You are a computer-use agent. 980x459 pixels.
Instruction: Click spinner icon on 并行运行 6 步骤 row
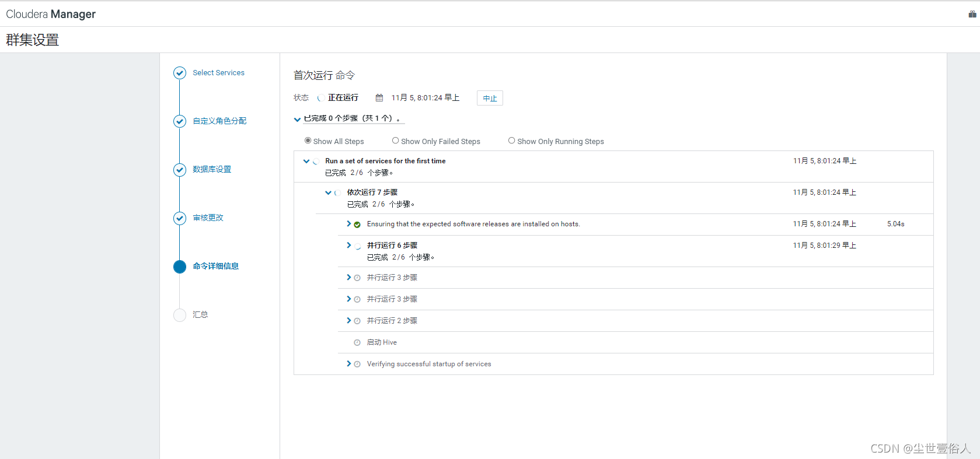coord(358,246)
